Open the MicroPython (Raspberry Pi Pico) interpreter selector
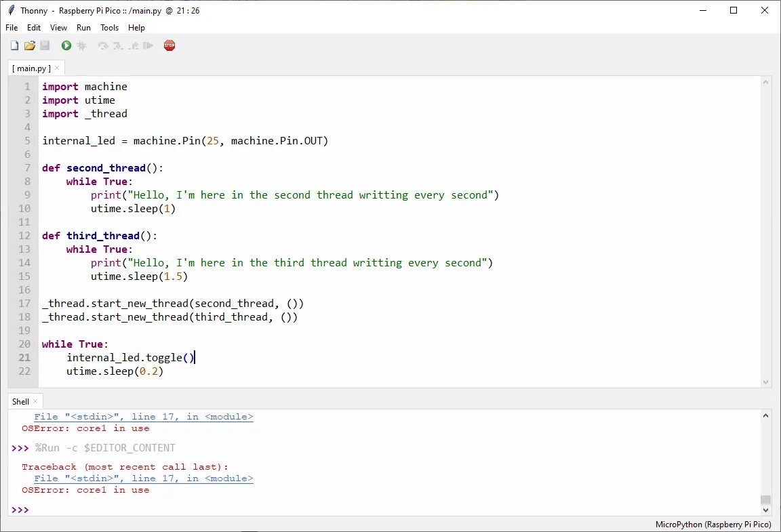Image resolution: width=781 pixels, height=532 pixels. [x=713, y=525]
